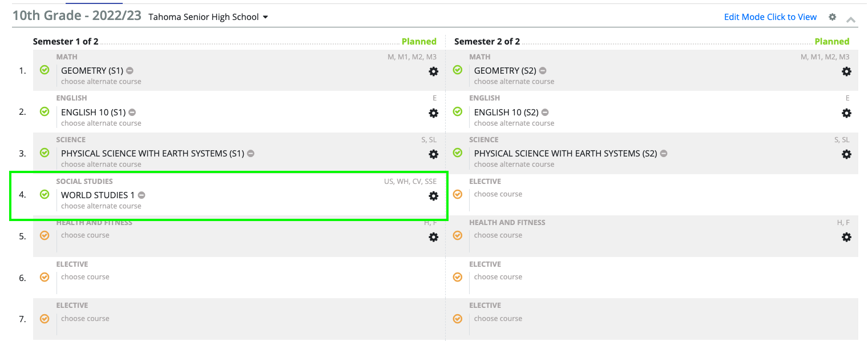This screenshot has width=868, height=341.
Task: Click Edit Mode Click to View link
Action: pyautogui.click(x=770, y=17)
